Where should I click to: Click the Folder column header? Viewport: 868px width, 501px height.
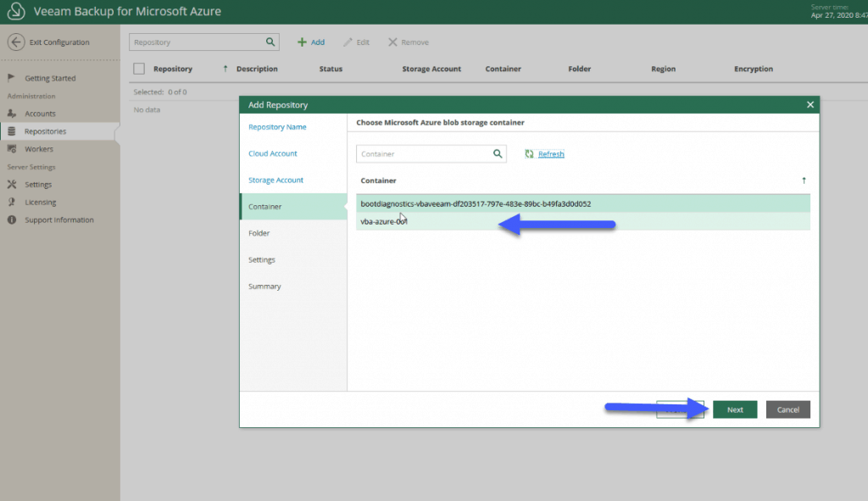[x=580, y=69]
